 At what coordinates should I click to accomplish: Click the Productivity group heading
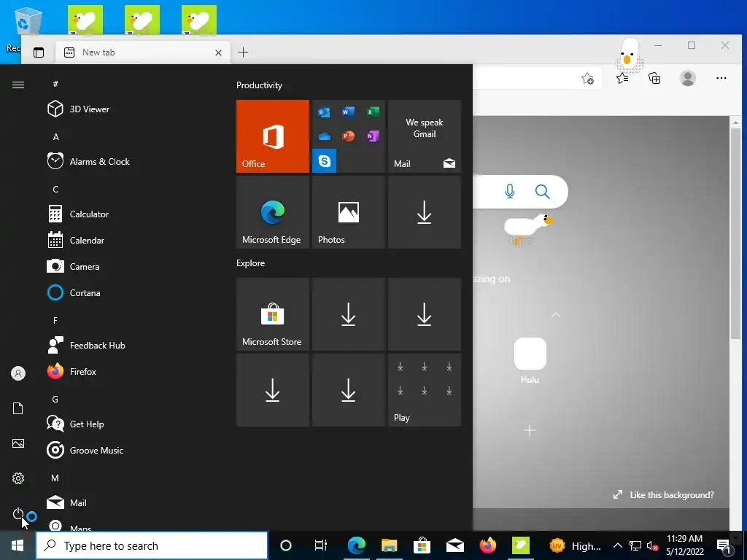[259, 85]
